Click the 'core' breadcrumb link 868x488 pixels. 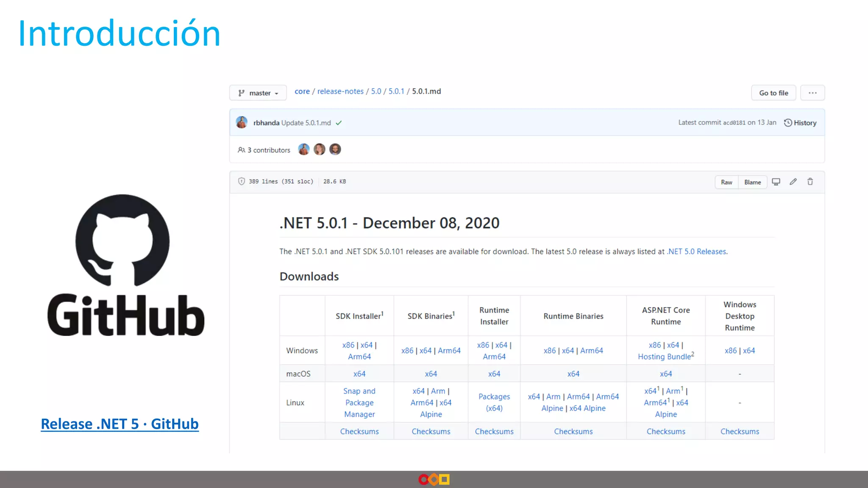302,91
